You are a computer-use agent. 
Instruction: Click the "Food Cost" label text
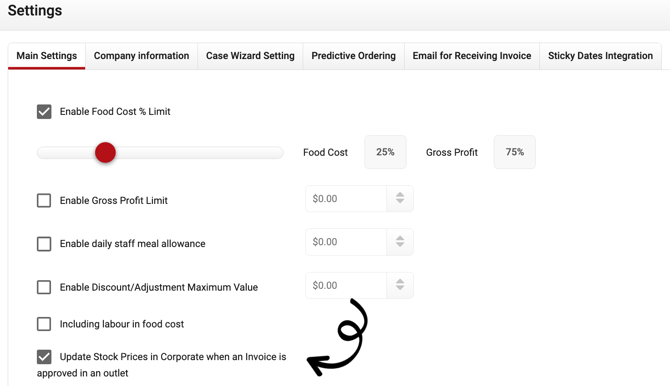tap(326, 153)
